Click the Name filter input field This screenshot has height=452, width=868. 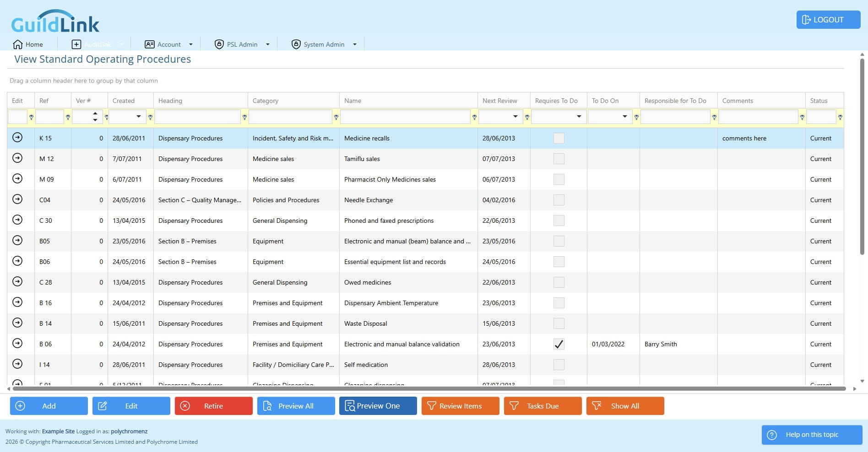(406, 117)
